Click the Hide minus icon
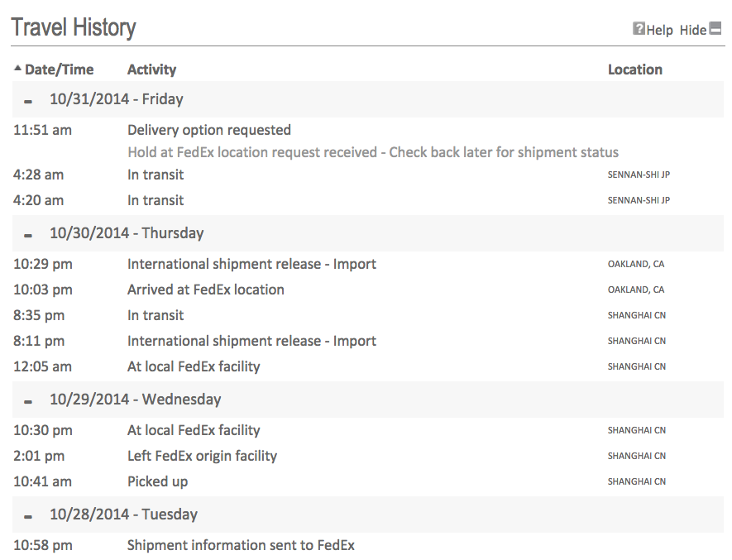The image size is (732, 560). [x=716, y=29]
